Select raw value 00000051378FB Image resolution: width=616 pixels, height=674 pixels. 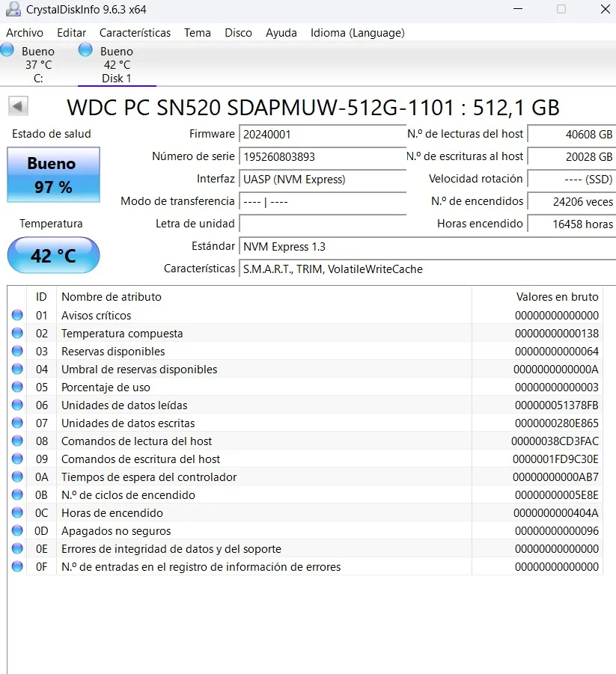point(557,405)
